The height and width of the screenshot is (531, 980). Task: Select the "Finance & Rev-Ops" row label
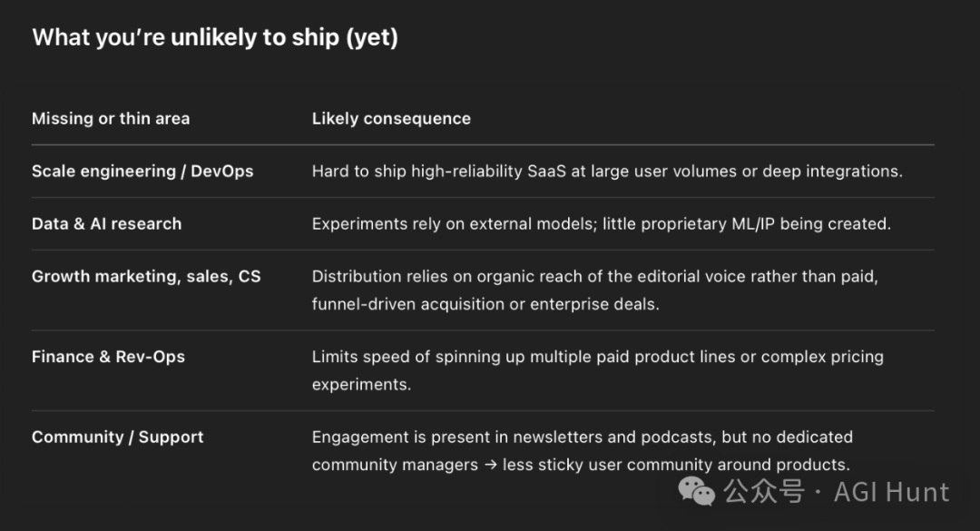[x=108, y=357]
